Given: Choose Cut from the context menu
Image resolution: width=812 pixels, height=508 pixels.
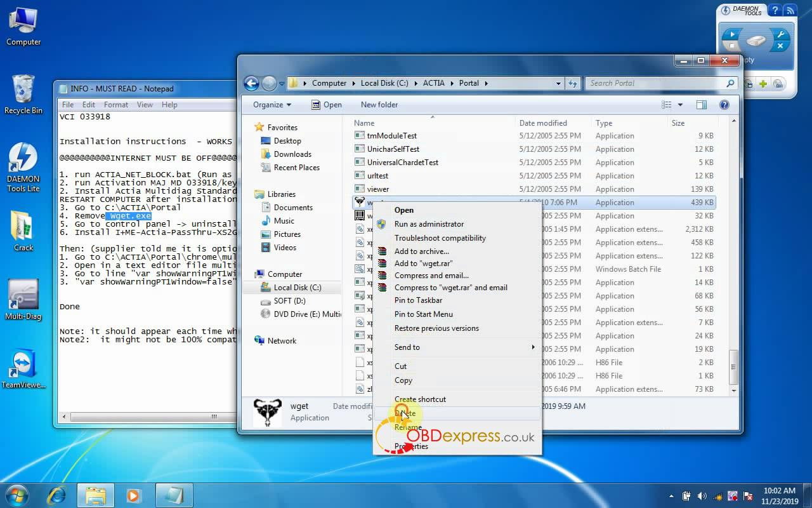Looking at the screenshot, I should point(457,366).
